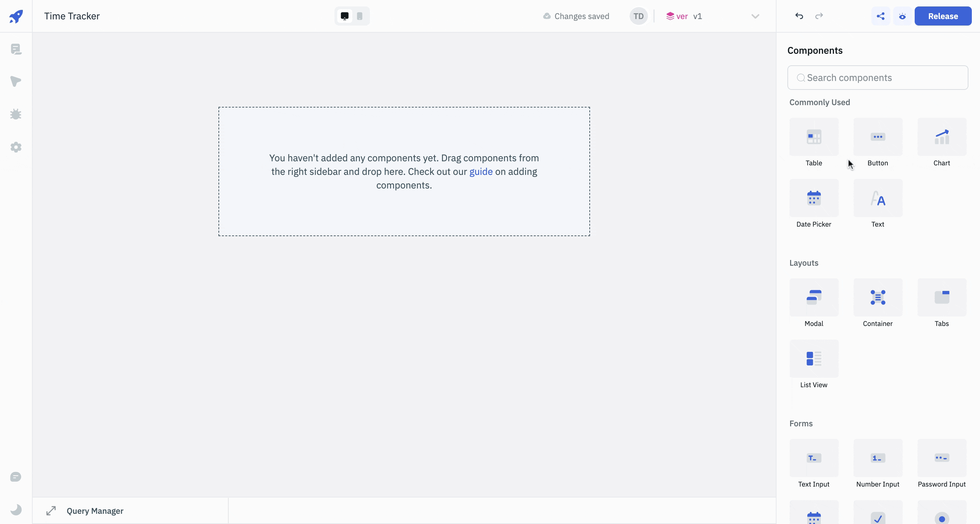Open the pages icon in left sidebar
The height and width of the screenshot is (524, 980).
(16, 49)
